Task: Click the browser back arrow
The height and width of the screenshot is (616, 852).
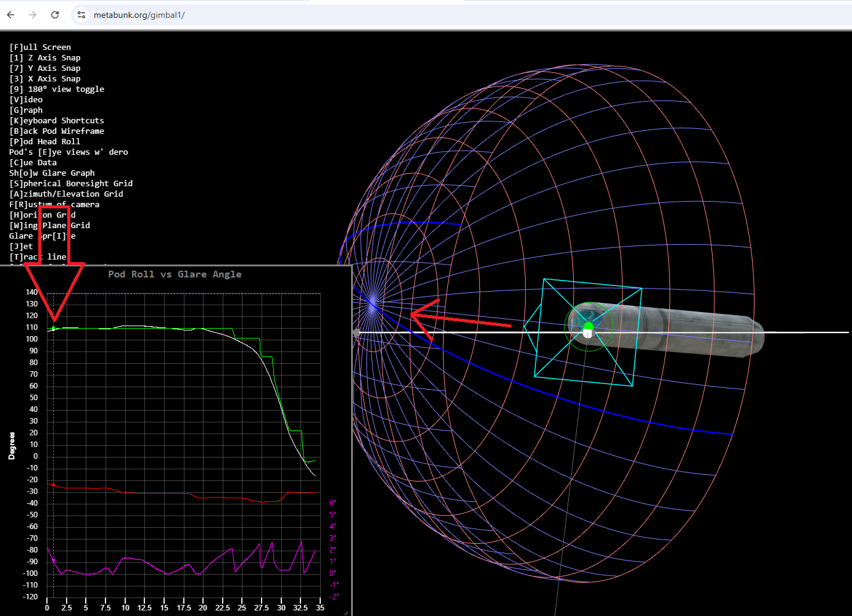Action: pos(10,14)
